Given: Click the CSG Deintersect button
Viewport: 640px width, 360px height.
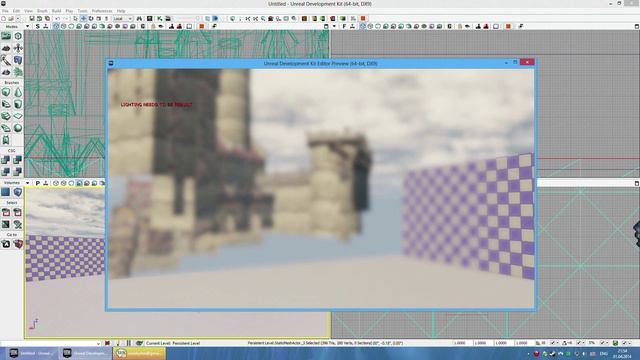Looking at the screenshot, I should pos(18,171).
